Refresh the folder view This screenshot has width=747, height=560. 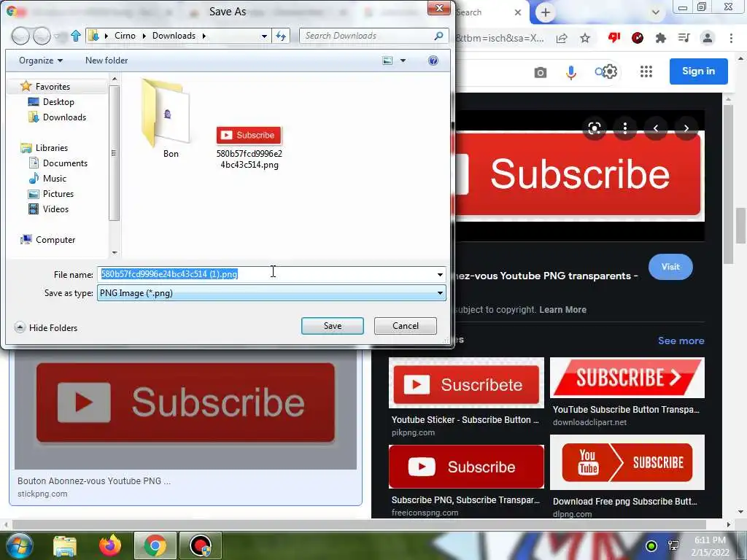pyautogui.click(x=281, y=36)
